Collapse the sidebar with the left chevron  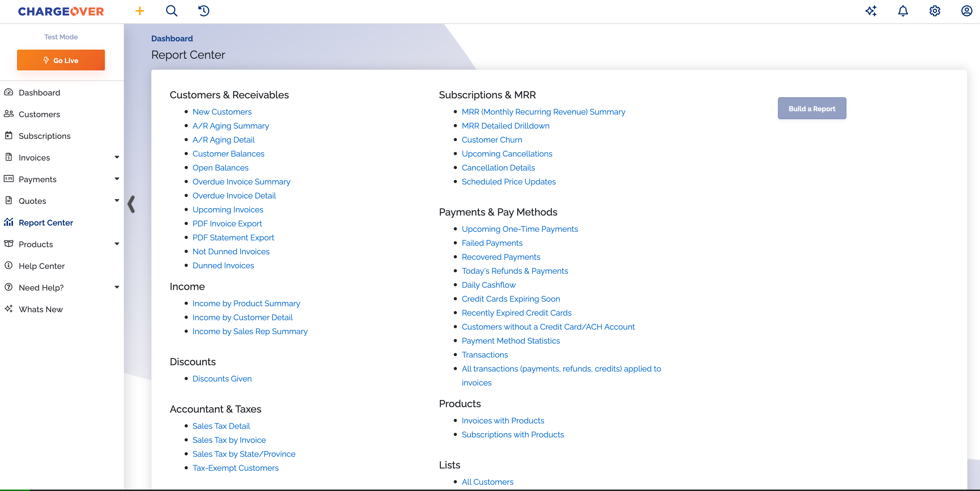click(131, 204)
